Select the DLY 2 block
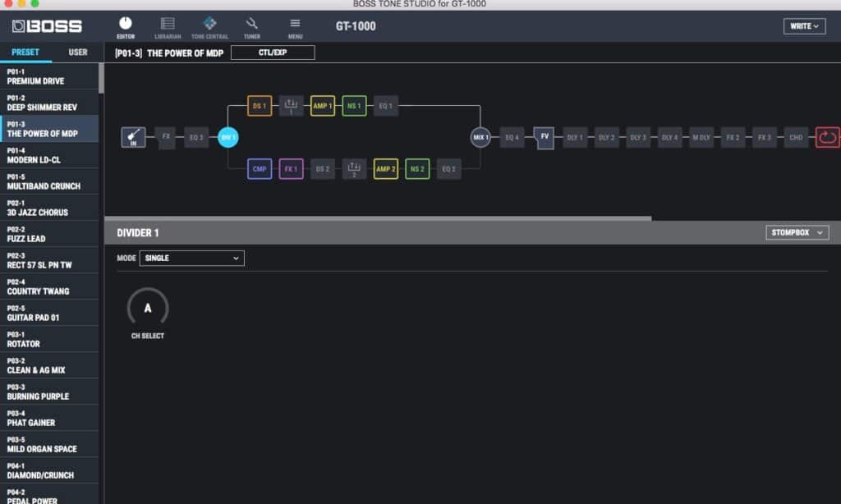The height and width of the screenshot is (504, 841). coord(607,137)
